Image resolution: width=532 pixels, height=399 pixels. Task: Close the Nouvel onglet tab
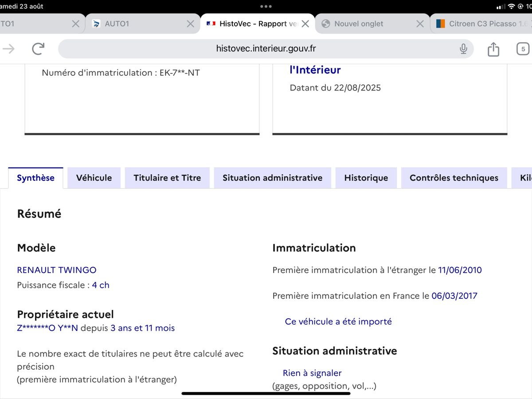420,24
